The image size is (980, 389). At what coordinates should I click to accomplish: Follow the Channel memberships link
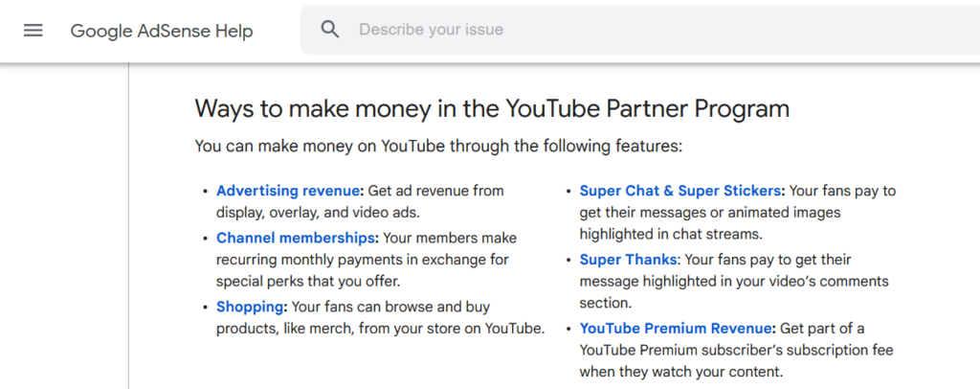297,238
